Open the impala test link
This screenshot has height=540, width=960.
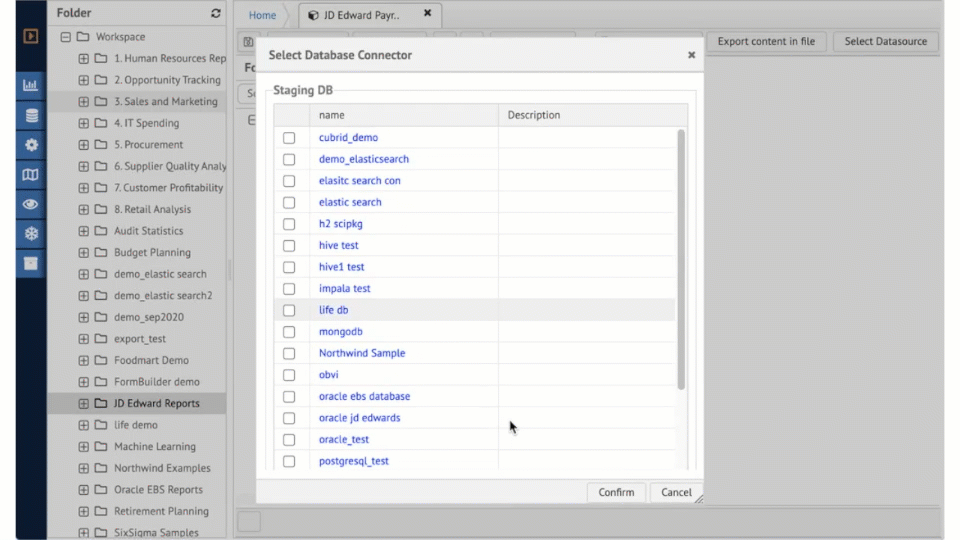click(344, 288)
